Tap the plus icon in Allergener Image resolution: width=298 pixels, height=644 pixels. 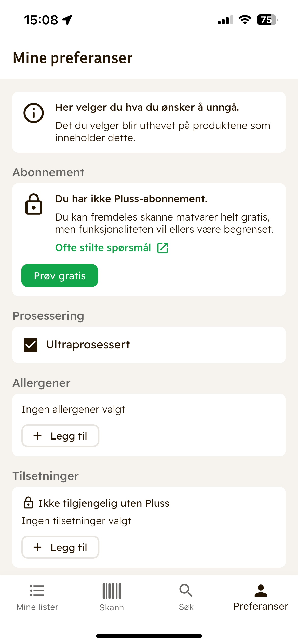point(37,436)
